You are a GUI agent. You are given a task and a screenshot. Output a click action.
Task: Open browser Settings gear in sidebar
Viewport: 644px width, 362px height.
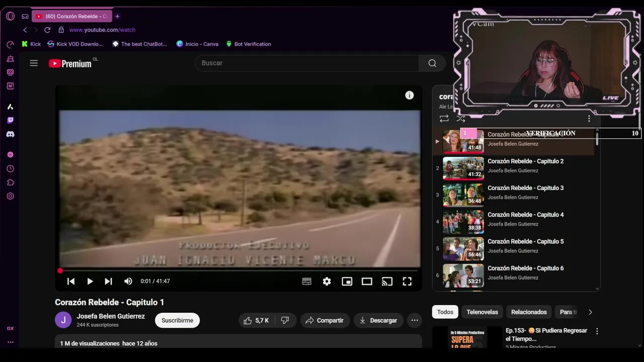10,196
